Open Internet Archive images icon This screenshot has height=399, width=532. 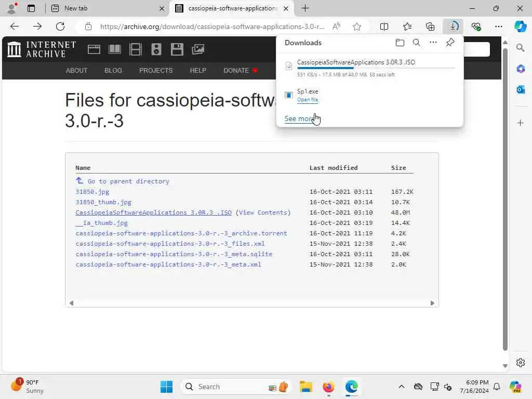tap(198, 49)
